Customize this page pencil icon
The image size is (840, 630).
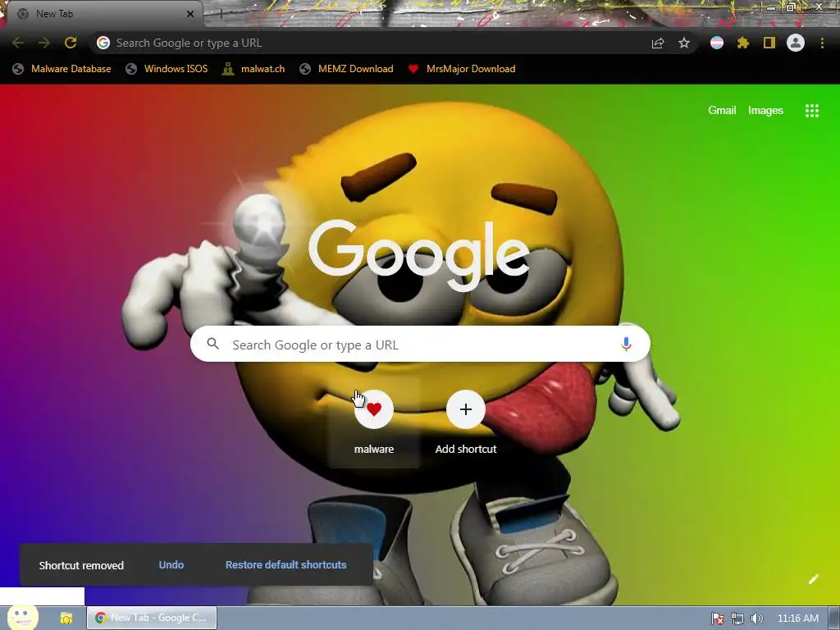(813, 579)
